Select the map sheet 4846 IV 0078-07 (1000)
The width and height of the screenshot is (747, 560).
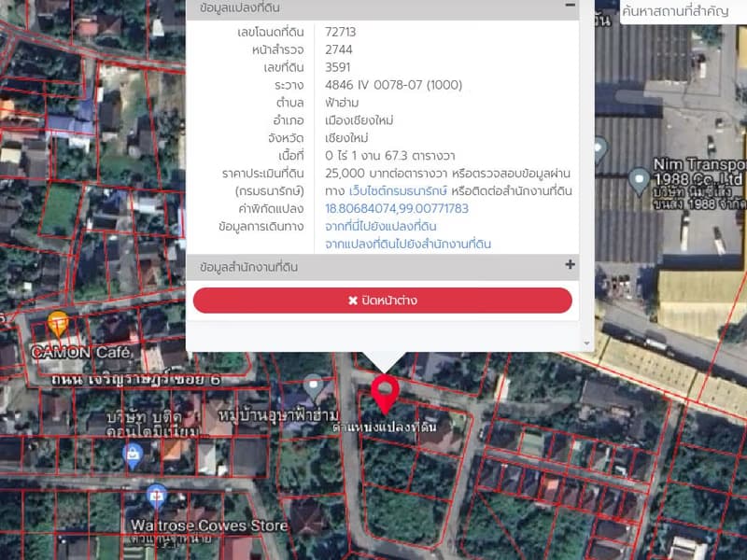(393, 85)
